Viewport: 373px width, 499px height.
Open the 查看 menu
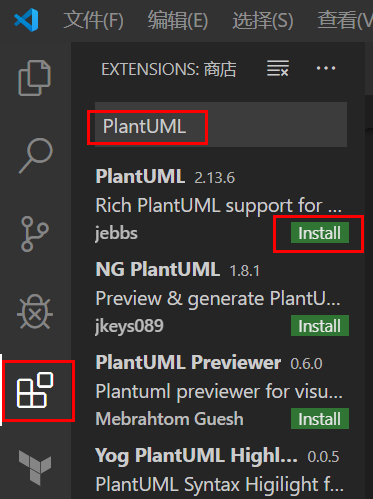pyautogui.click(x=345, y=20)
